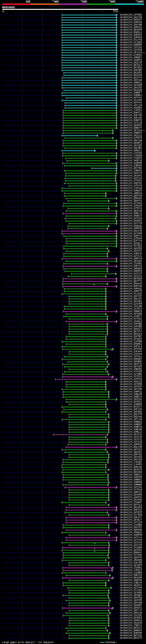Select hit UniRef100_Q6ZL95

[x=131, y=63]
